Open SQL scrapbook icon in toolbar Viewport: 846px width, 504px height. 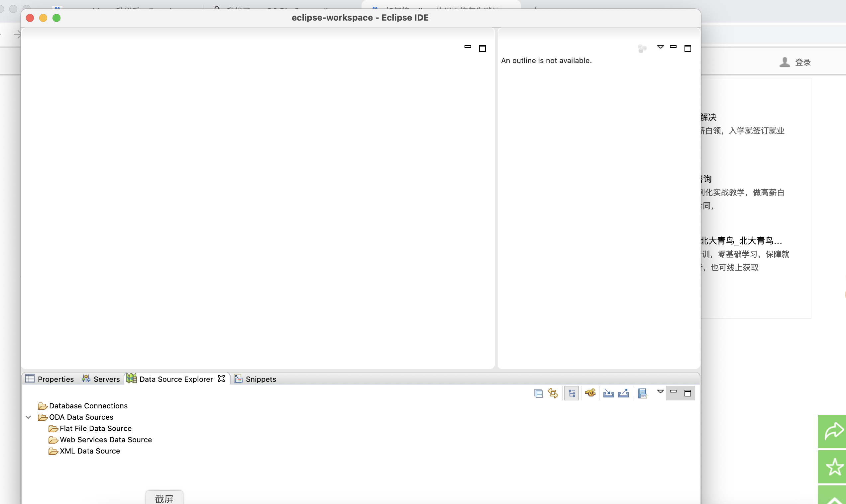[x=642, y=393]
